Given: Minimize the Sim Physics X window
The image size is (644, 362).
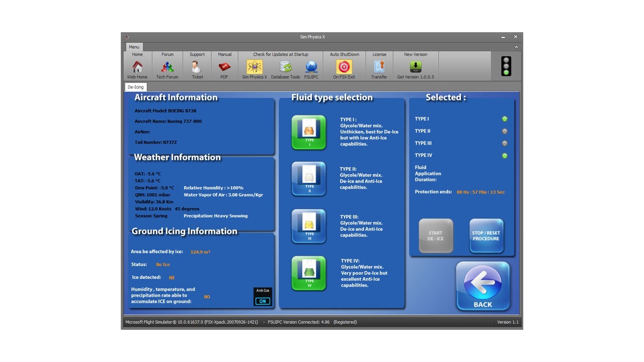Looking at the screenshot, I should point(503,37).
